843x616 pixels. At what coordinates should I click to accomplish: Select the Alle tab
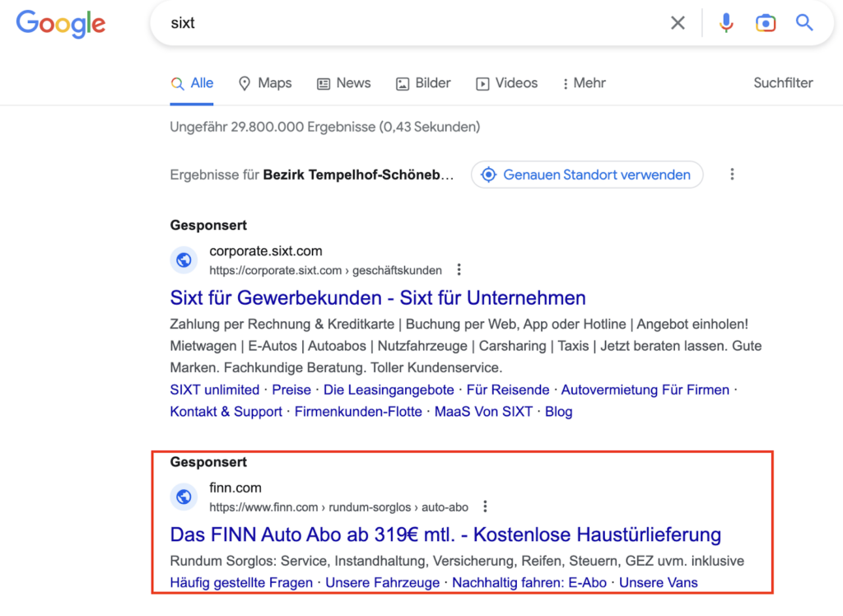coord(192,83)
